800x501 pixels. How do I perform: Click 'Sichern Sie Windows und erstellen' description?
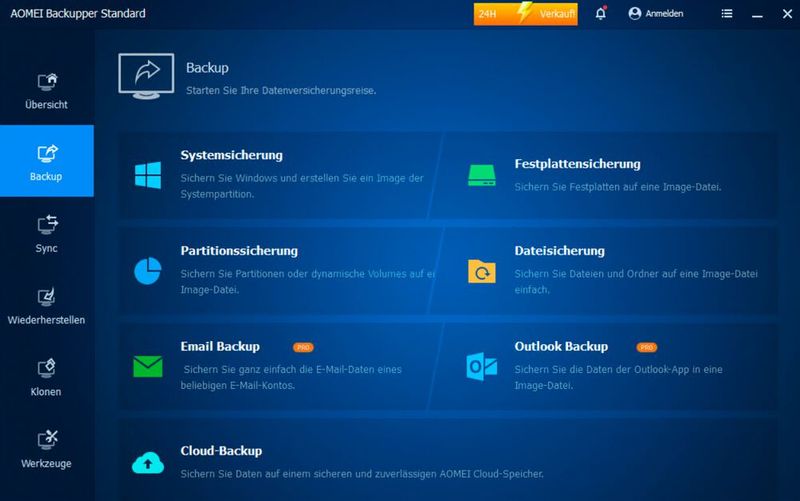point(302,186)
